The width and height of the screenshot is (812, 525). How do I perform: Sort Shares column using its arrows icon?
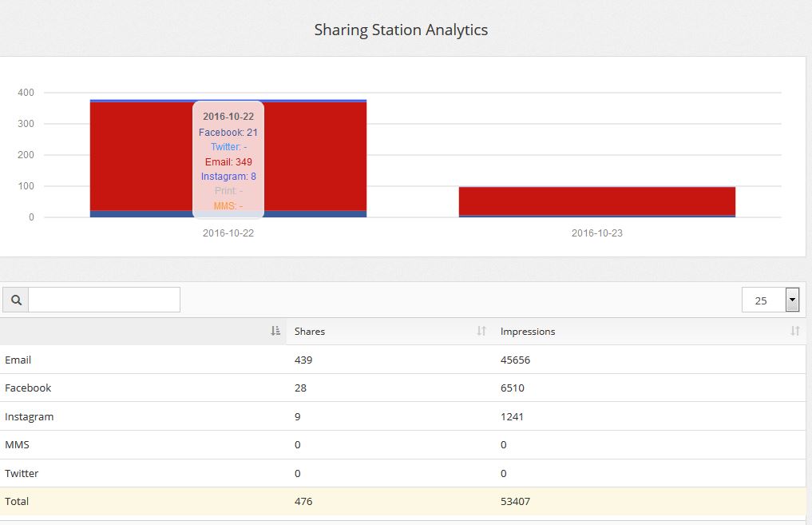click(481, 331)
